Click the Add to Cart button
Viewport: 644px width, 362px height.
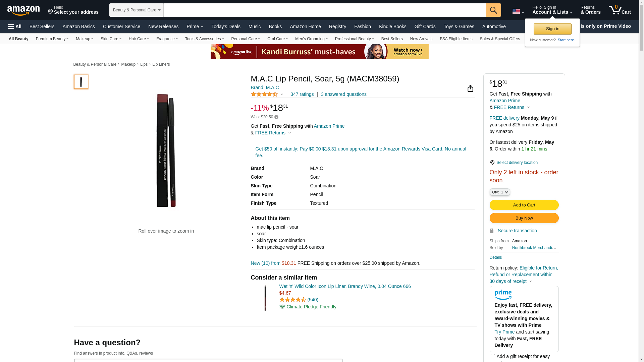point(524,205)
